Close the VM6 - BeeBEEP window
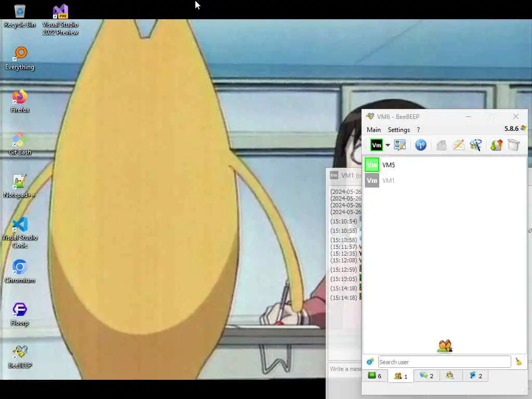 516,116
